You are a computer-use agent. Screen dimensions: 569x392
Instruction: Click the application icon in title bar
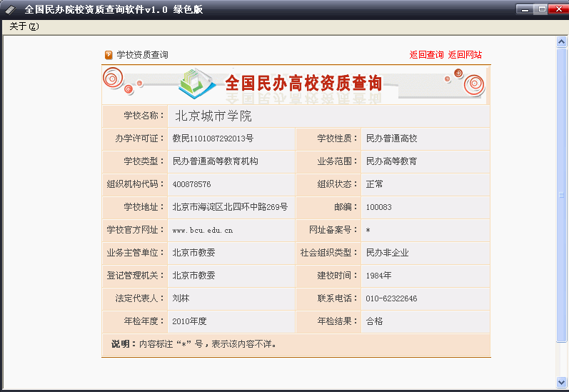tap(11, 10)
